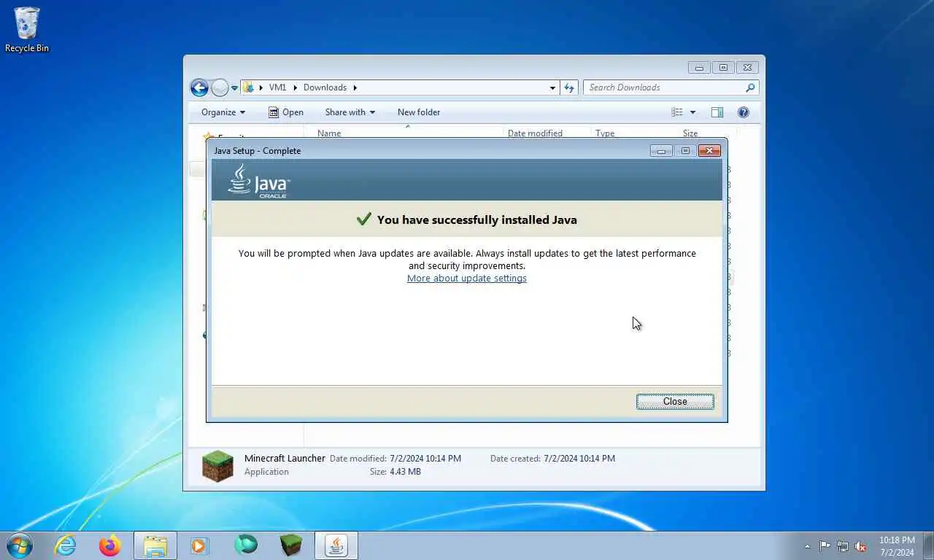Open the 'More about update settings' link
The width and height of the screenshot is (934, 560).
tap(466, 278)
